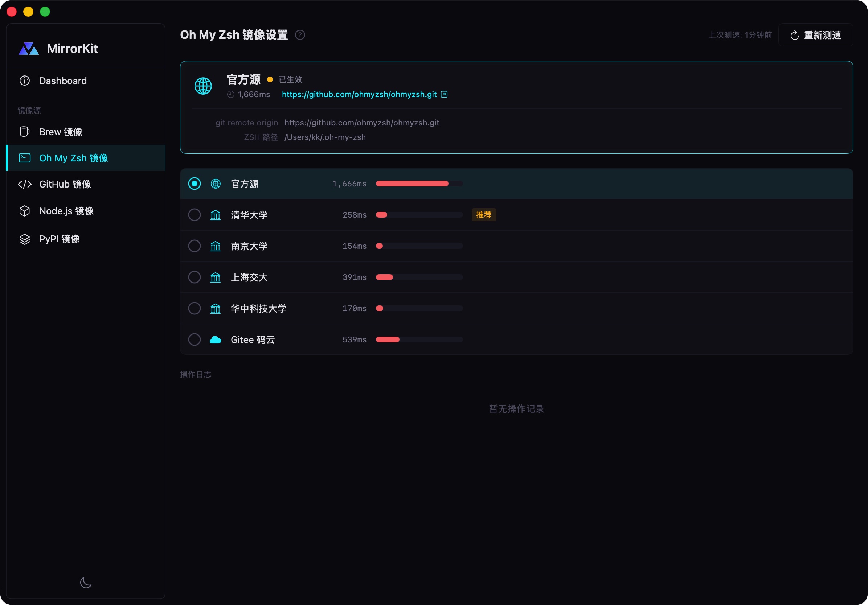
Task: Switch to GitHub 镜像 settings
Action: pos(86,184)
